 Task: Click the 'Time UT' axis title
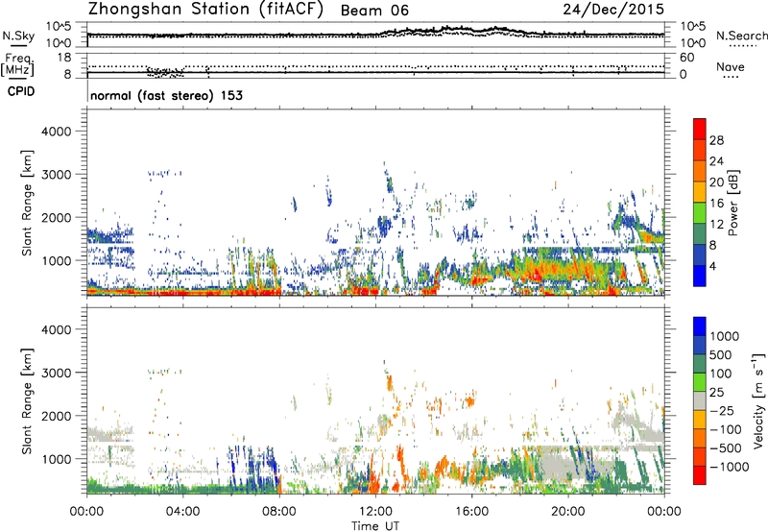(375, 526)
